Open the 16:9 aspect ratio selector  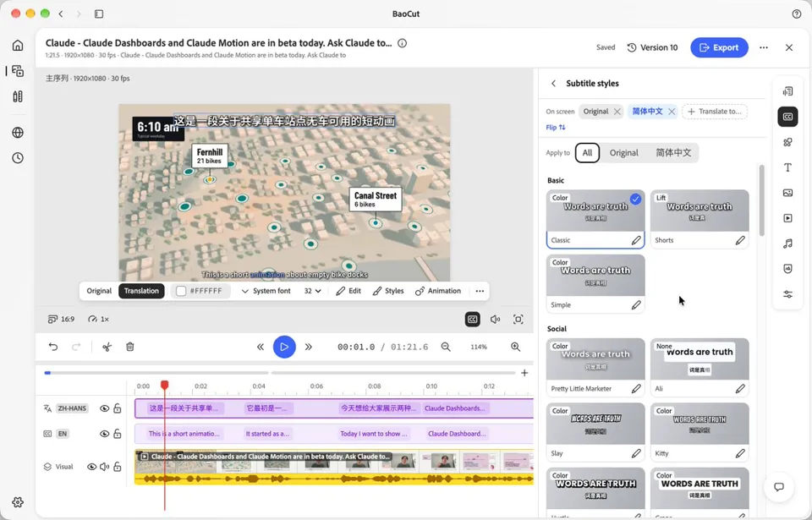click(x=61, y=319)
